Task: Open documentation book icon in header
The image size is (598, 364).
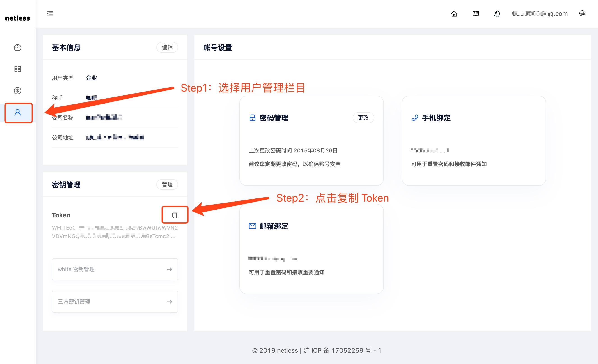Action: [x=476, y=14]
